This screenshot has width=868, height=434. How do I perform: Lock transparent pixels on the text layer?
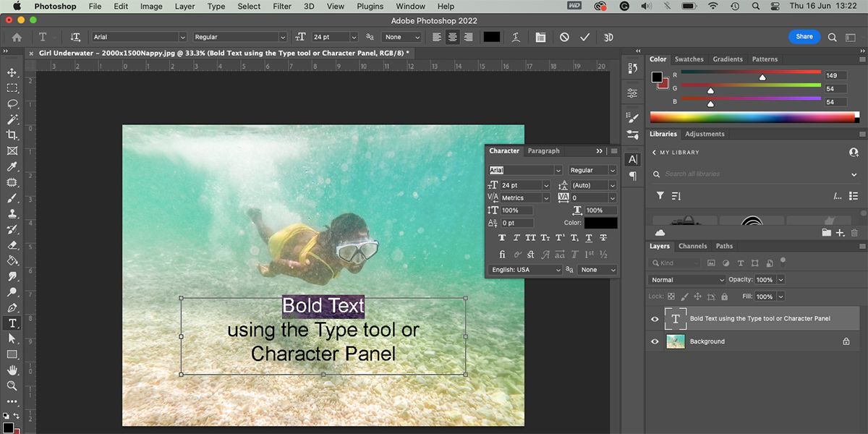[670, 296]
